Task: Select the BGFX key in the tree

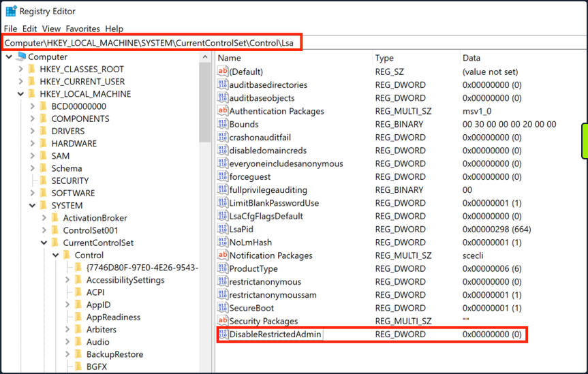Action: point(97,367)
